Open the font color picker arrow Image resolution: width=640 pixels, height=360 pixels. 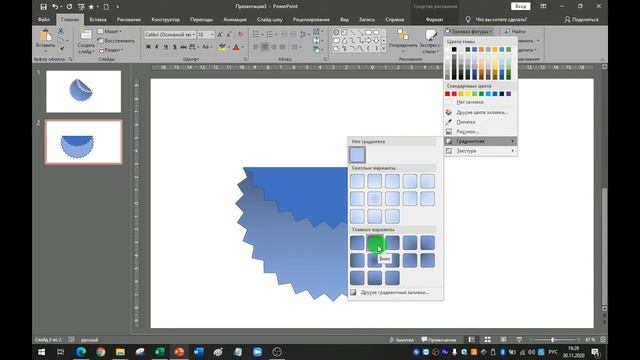[x=242, y=48]
